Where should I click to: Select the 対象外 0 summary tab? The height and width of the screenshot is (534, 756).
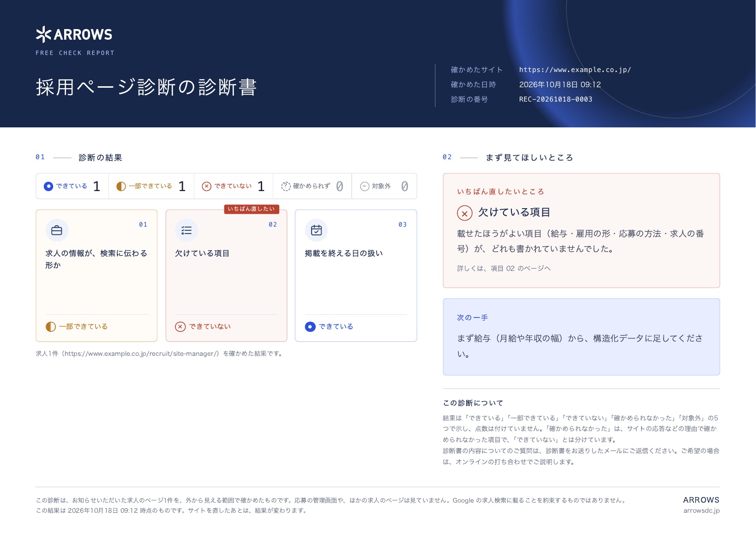pyautogui.click(x=384, y=186)
